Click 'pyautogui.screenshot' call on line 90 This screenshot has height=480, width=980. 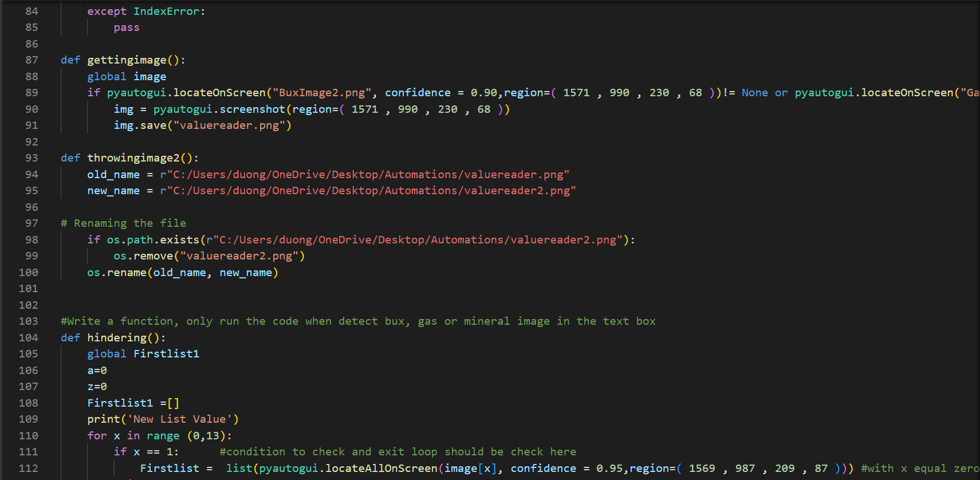coord(219,109)
